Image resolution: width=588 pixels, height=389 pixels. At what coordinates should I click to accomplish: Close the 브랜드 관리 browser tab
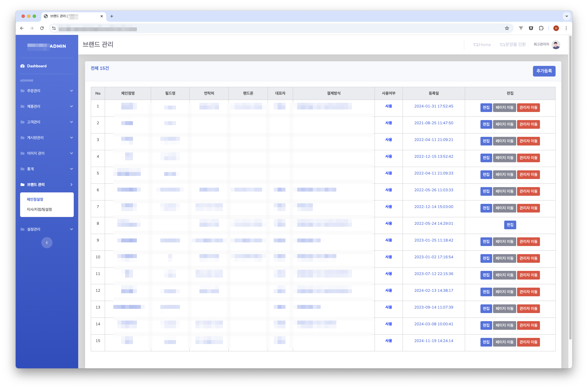click(x=102, y=16)
